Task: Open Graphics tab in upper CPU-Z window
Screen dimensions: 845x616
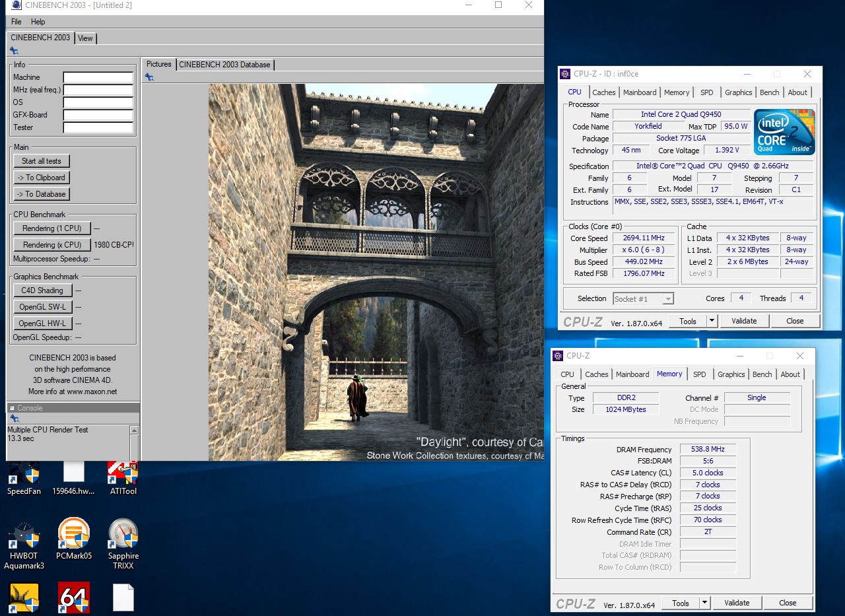Action: click(738, 92)
